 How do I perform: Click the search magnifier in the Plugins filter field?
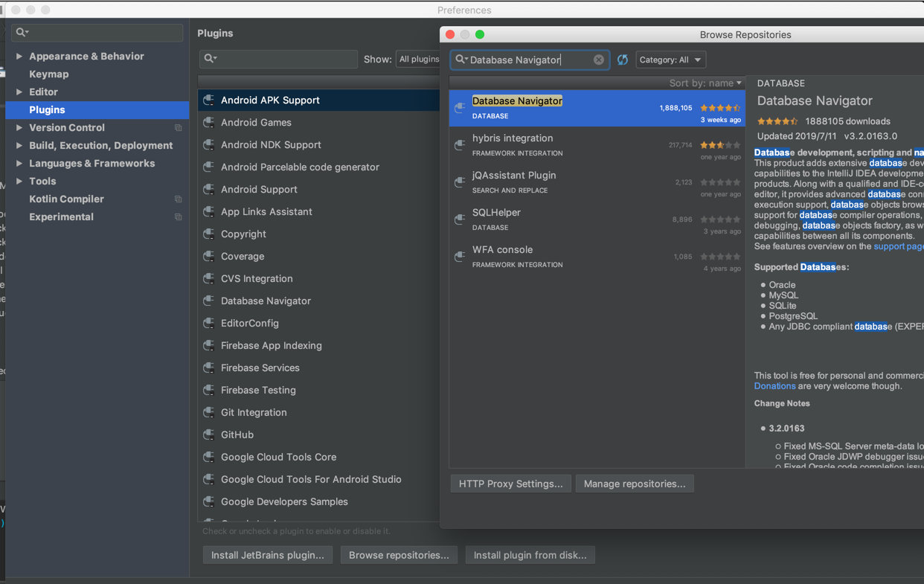211,60
